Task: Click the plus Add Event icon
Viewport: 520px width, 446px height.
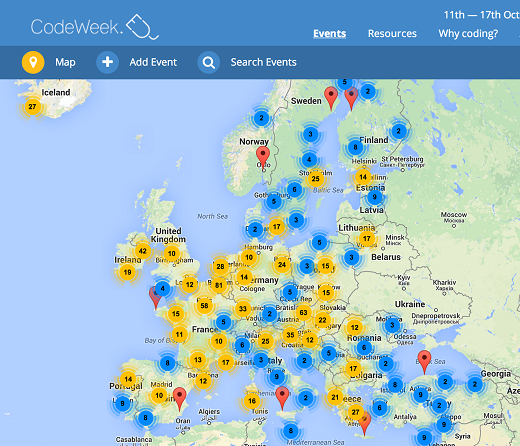Action: pos(107,62)
